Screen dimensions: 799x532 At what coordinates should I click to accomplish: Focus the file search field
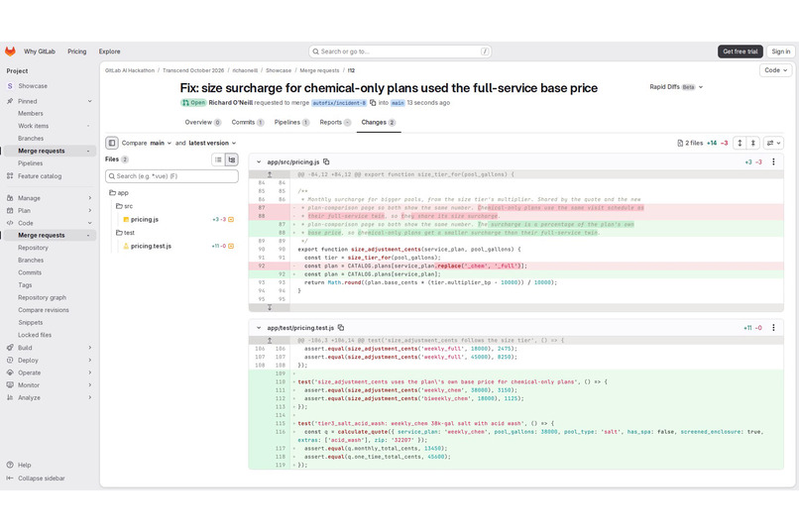coord(171,176)
